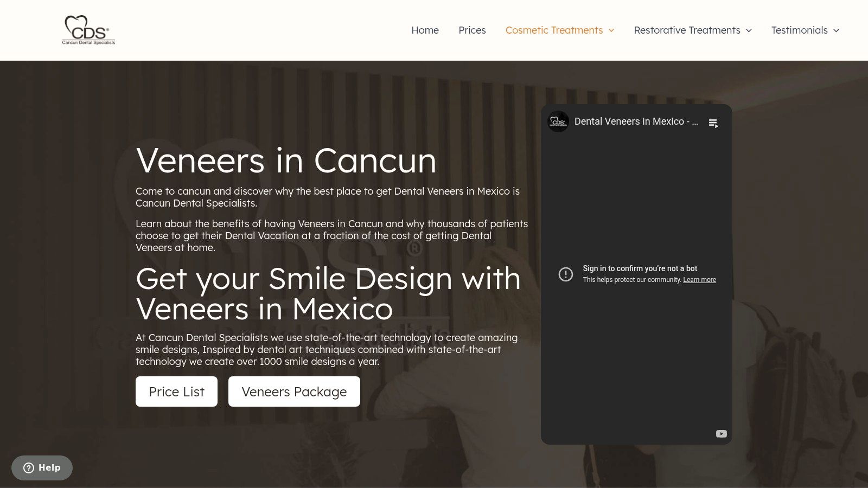Select the Testimonials navigation item
The width and height of the screenshot is (868, 488).
[x=799, y=30]
